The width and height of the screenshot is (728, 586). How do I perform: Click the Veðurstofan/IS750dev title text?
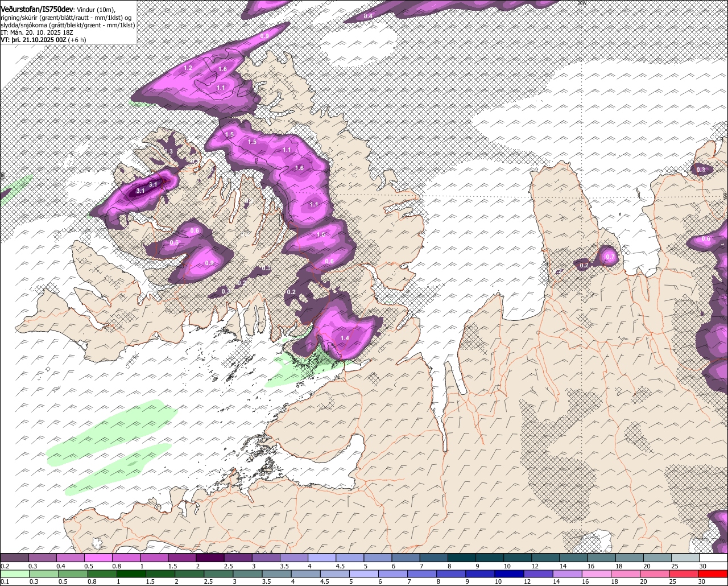pyautogui.click(x=37, y=9)
